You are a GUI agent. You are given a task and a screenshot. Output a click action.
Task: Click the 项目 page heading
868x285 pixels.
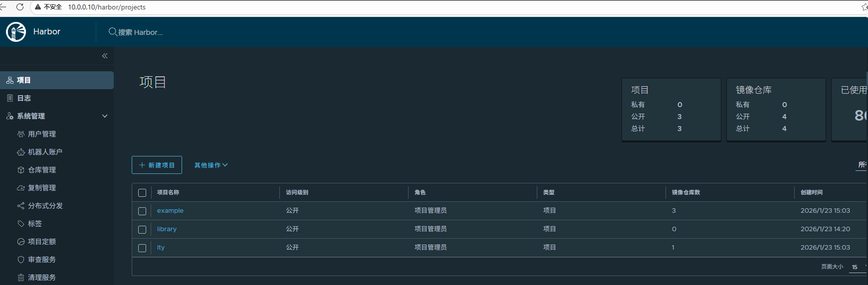[x=153, y=82]
